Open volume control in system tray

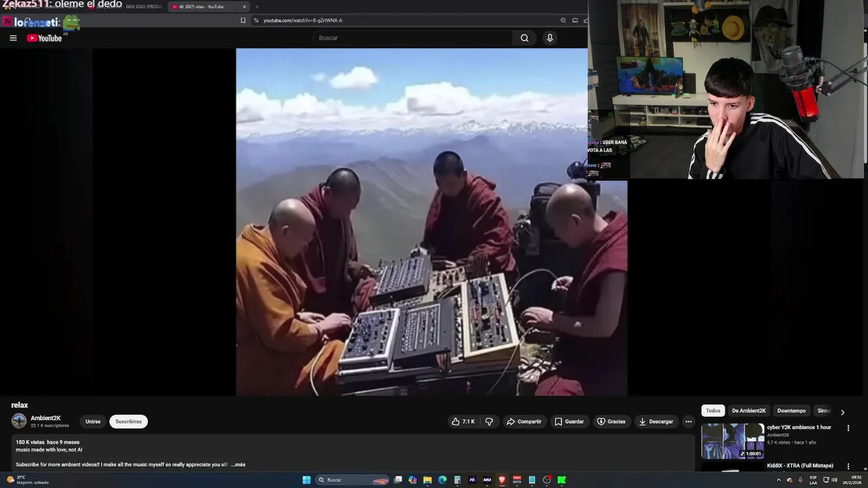point(835,480)
